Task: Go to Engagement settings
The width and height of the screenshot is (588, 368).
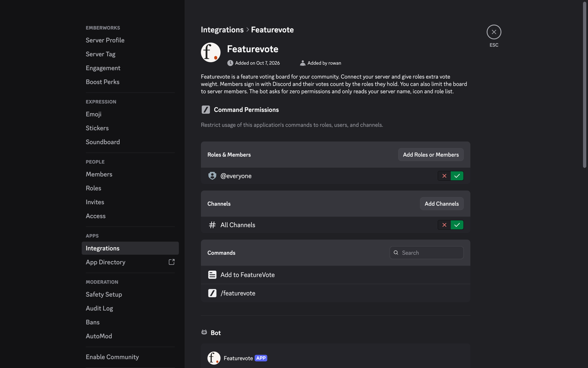Action: 130,68
